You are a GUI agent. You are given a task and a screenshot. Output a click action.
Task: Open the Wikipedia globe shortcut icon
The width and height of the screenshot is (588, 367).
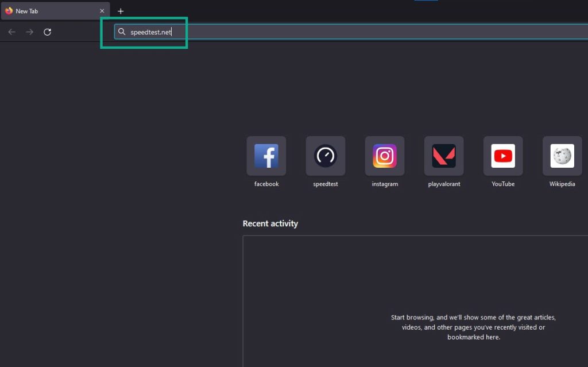[x=562, y=156]
